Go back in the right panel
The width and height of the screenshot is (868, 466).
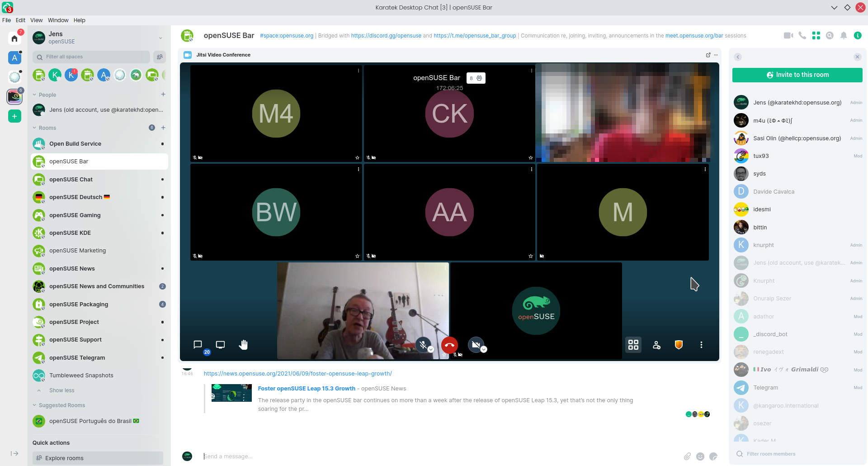738,57
